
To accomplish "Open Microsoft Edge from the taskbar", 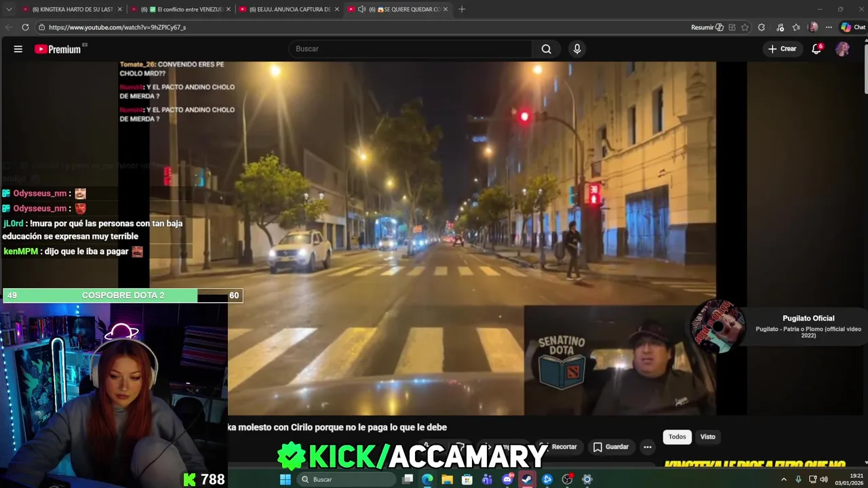I will pyautogui.click(x=427, y=479).
